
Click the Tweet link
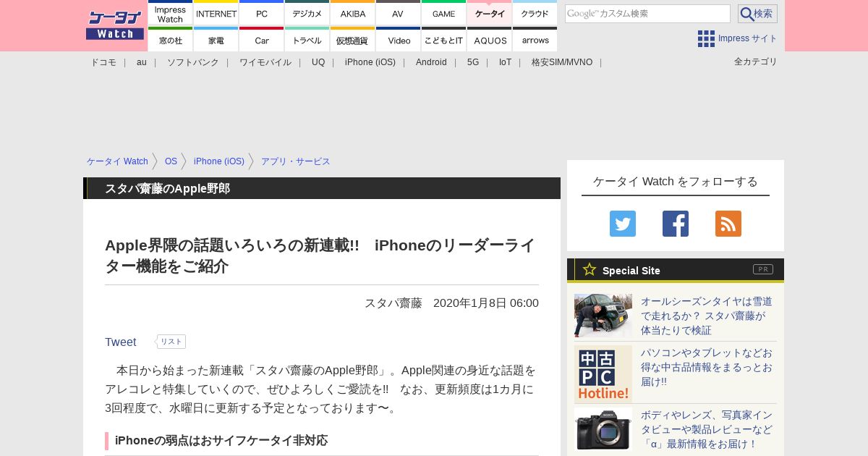point(121,342)
